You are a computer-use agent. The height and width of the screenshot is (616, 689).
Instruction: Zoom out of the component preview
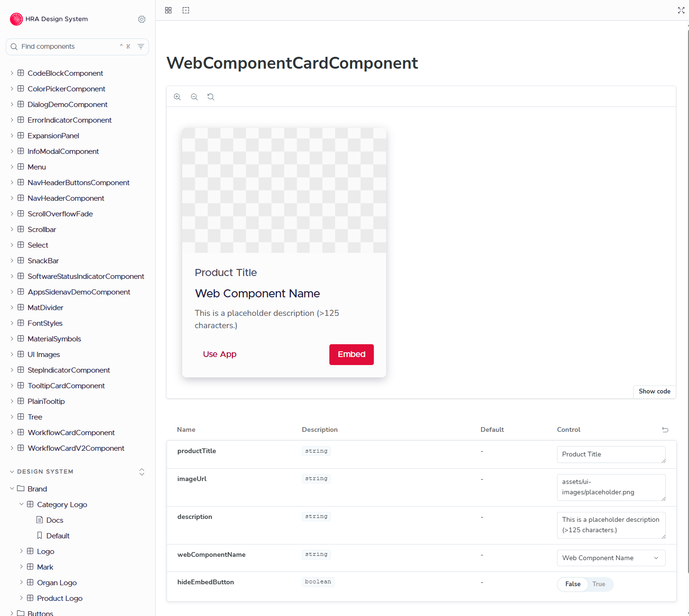tap(194, 97)
